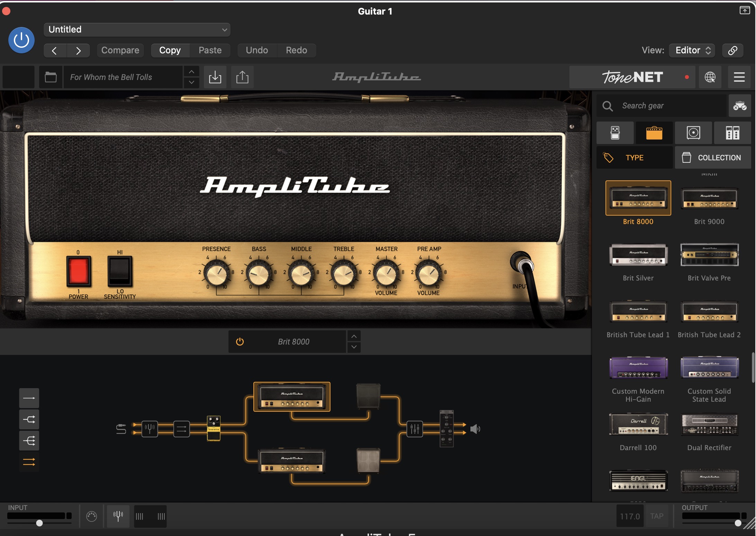Flip the HI/LO SENSITIVITY switch
Screen dimensions: 756x536
coord(120,271)
